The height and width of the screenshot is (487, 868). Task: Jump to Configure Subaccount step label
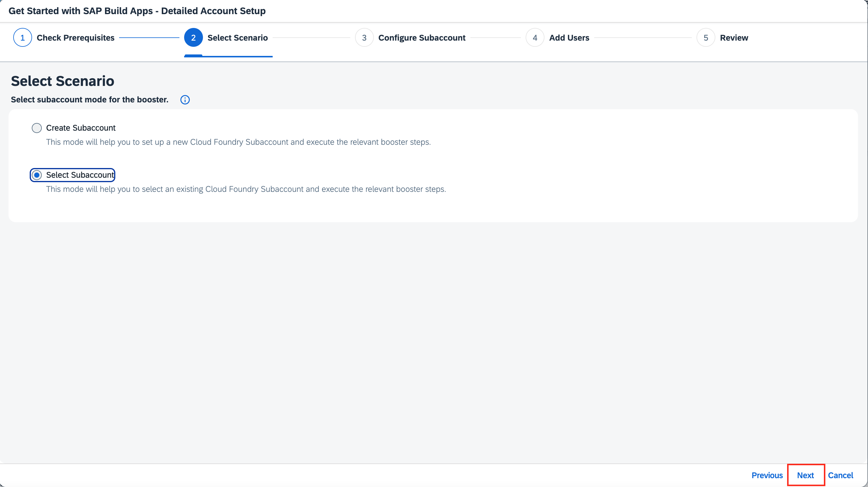pos(421,38)
